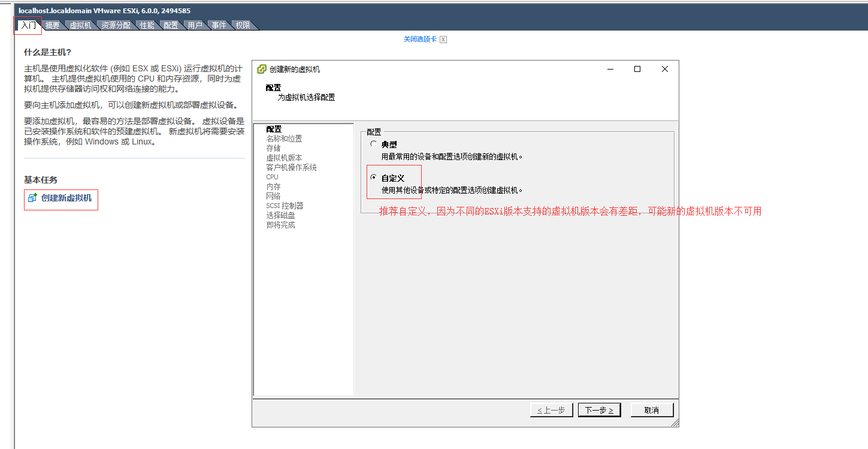Screen dimensions: 868x449
Task: Click the dialog resize grip corner
Action: tap(675, 423)
